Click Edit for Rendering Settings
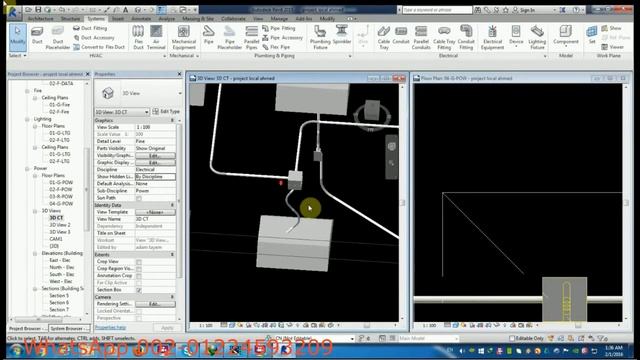Screen dimensions: 640x360 coord(155,304)
